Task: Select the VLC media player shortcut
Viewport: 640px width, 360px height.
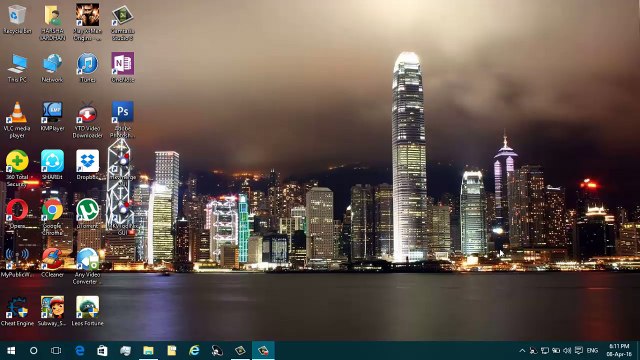Action: click(17, 120)
